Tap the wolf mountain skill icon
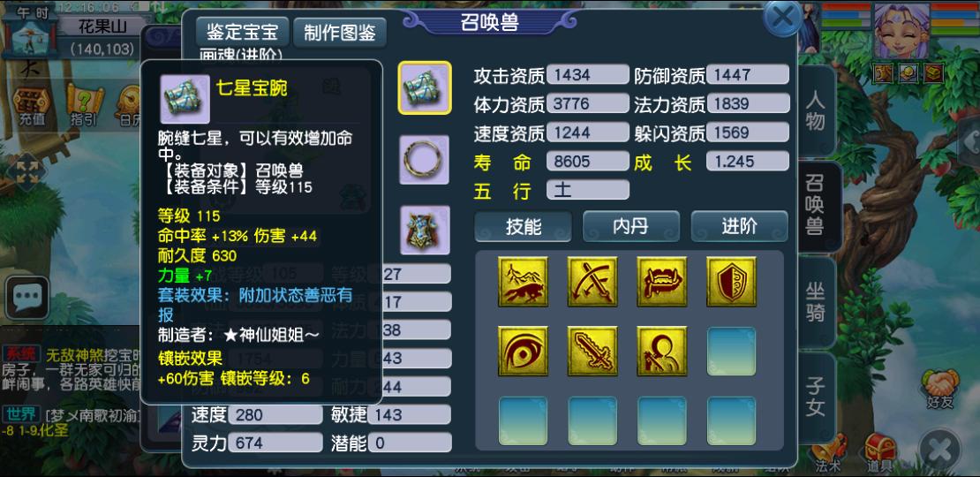 (524, 282)
